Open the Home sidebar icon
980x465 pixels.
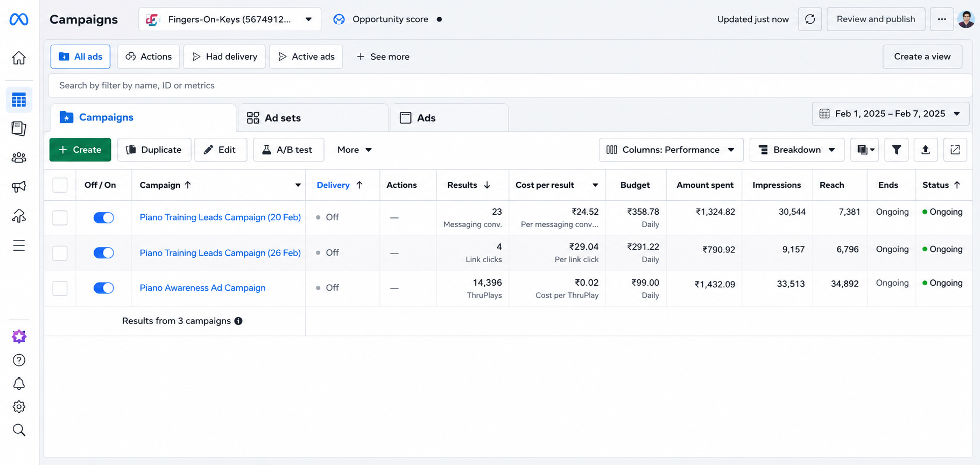pyautogui.click(x=19, y=58)
